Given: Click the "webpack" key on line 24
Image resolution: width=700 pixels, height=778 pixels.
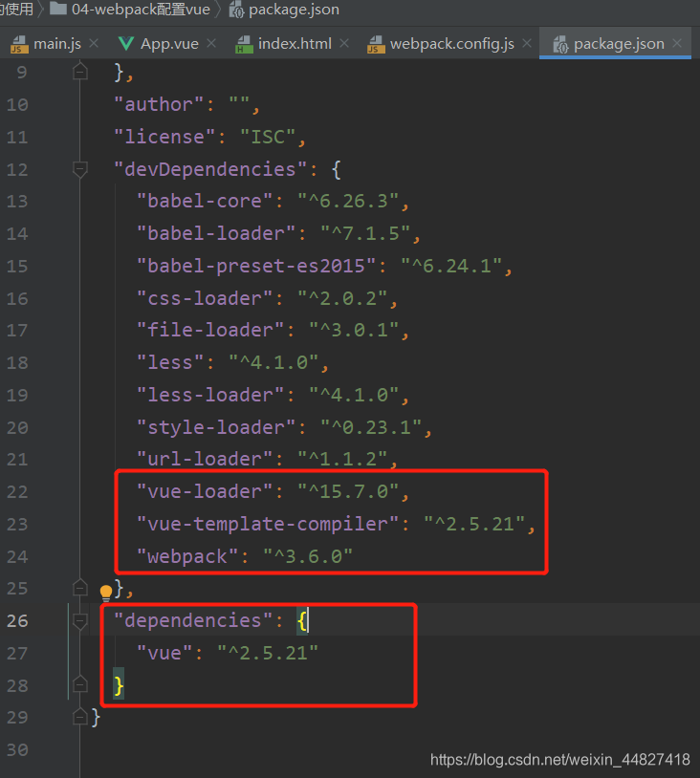Looking at the screenshot, I should pyautogui.click(x=187, y=556).
